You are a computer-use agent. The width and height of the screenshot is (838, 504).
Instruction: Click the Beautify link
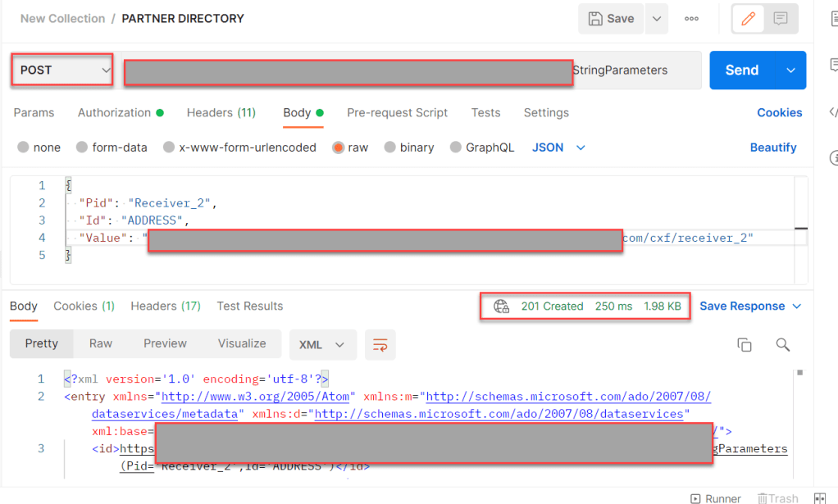[772, 148]
